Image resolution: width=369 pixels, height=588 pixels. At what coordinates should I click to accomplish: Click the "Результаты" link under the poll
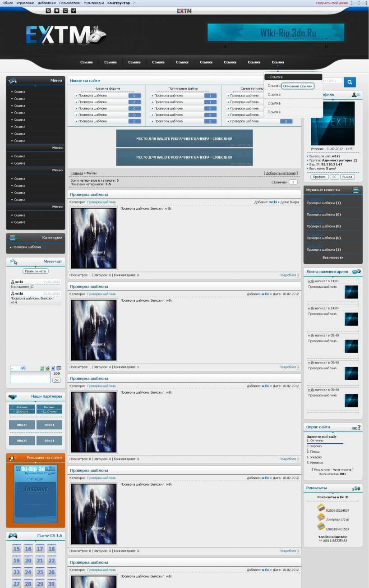[x=322, y=469]
